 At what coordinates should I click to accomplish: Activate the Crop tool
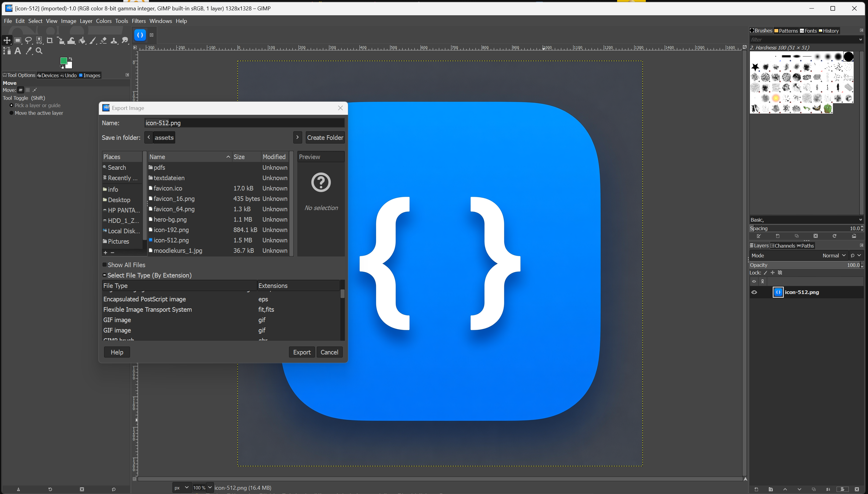click(50, 40)
